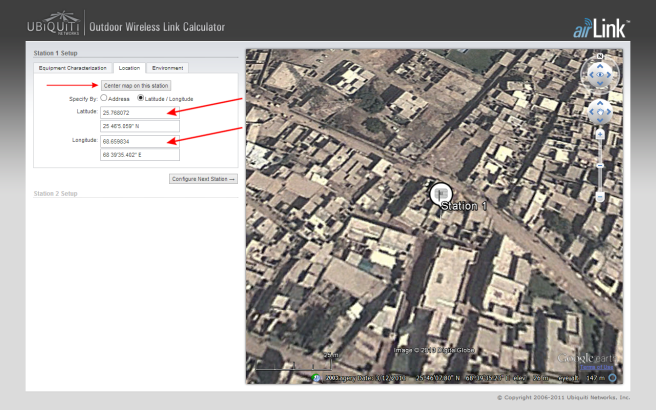Select the Location tab
656x410 pixels.
tap(128, 68)
